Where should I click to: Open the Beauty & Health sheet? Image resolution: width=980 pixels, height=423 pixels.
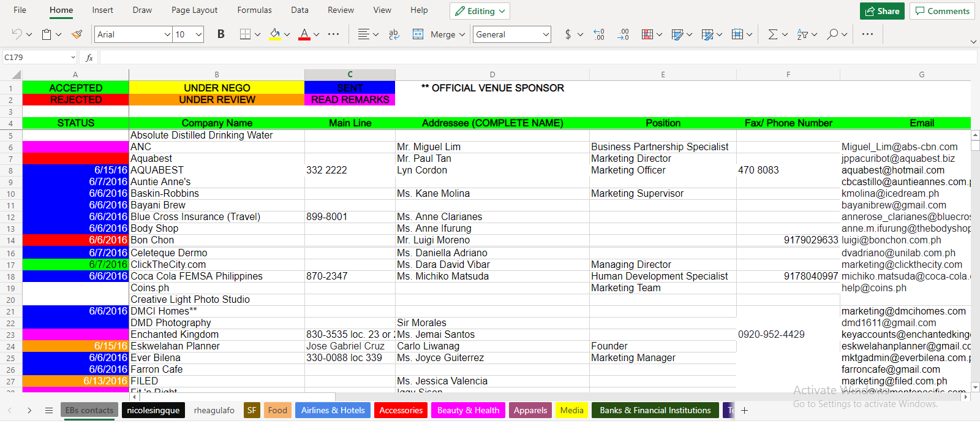pos(468,411)
